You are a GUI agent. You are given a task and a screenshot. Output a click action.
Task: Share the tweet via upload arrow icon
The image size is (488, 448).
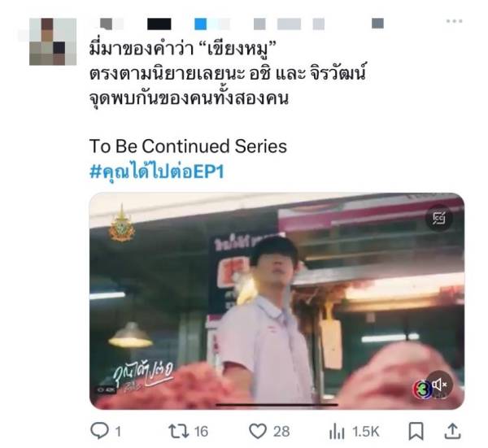point(453,431)
